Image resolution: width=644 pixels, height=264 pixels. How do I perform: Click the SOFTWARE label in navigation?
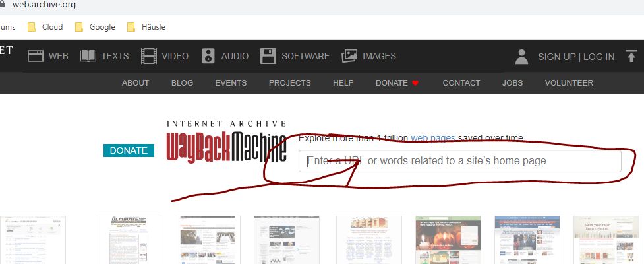(306, 56)
